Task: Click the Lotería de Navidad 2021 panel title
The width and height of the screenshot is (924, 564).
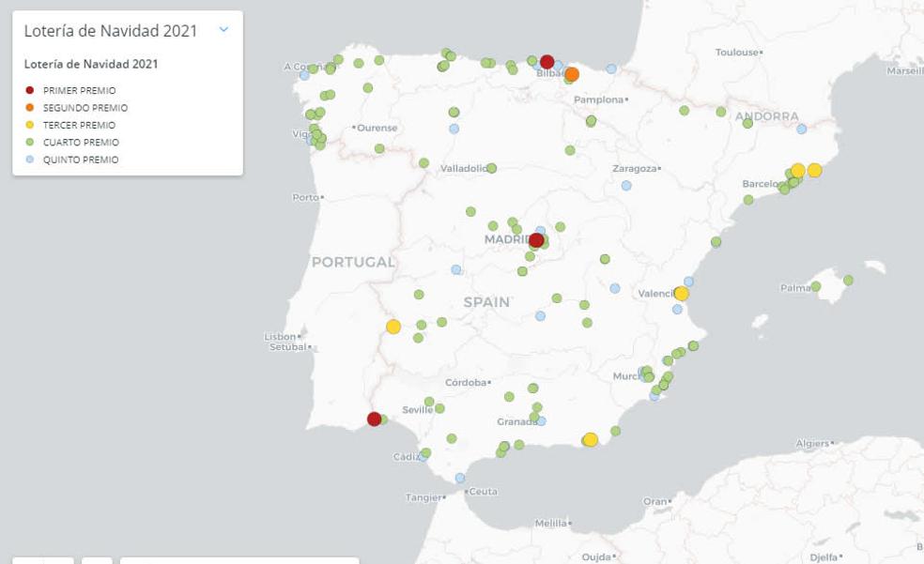Action: coord(111,31)
